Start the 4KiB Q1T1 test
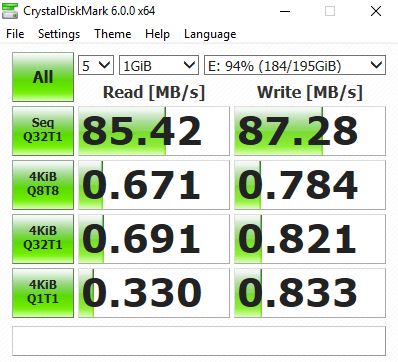The image size is (398, 362). click(43, 293)
